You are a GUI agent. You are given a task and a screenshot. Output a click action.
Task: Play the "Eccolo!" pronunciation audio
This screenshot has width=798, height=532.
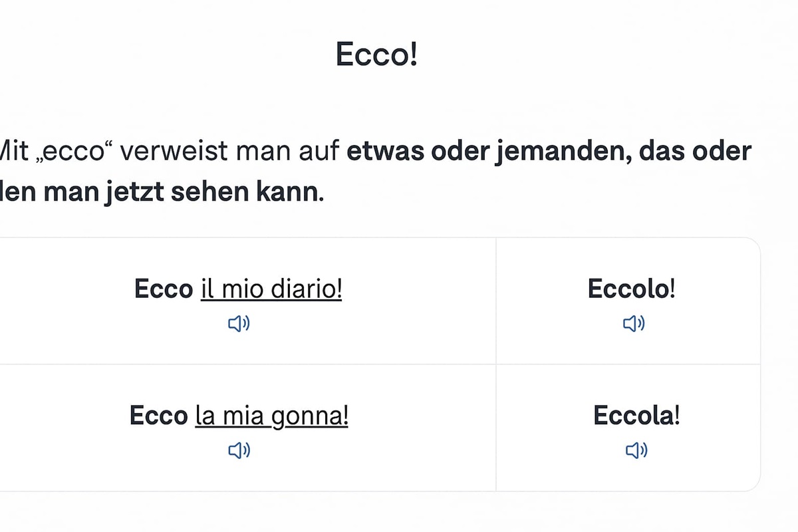click(634, 324)
